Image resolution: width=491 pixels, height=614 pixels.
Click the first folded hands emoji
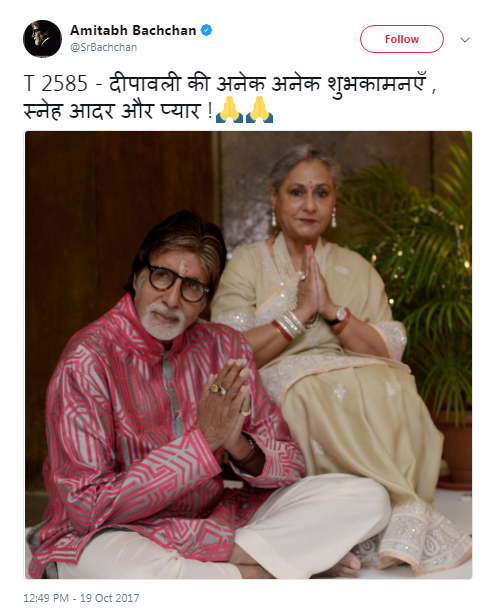tap(229, 110)
